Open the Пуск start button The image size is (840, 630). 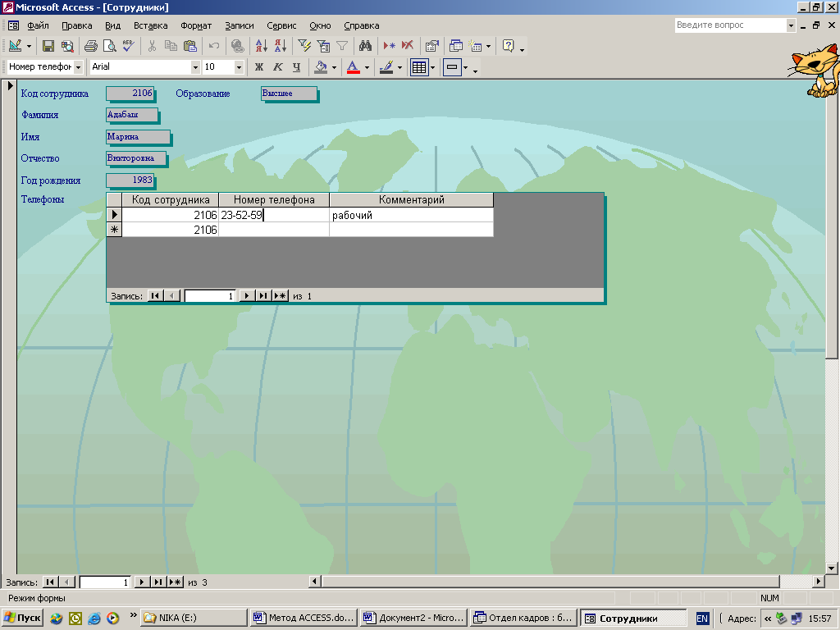[x=22, y=618]
